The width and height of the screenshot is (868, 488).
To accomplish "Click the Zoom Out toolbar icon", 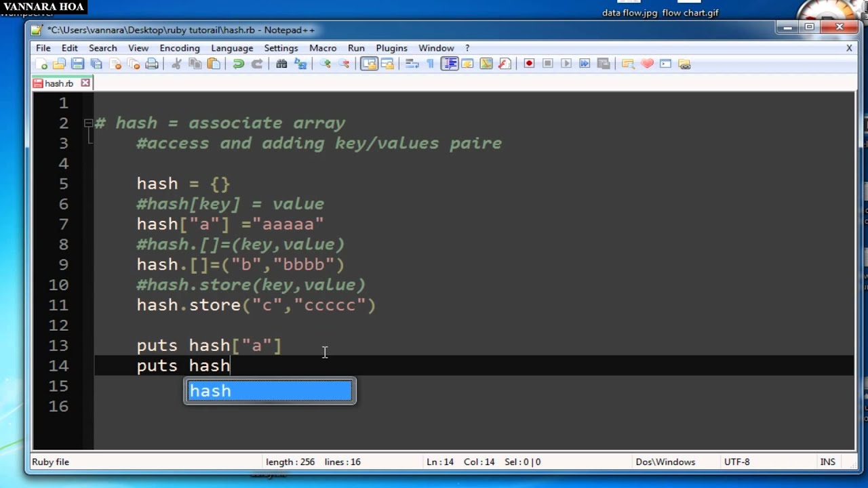I will click(344, 64).
